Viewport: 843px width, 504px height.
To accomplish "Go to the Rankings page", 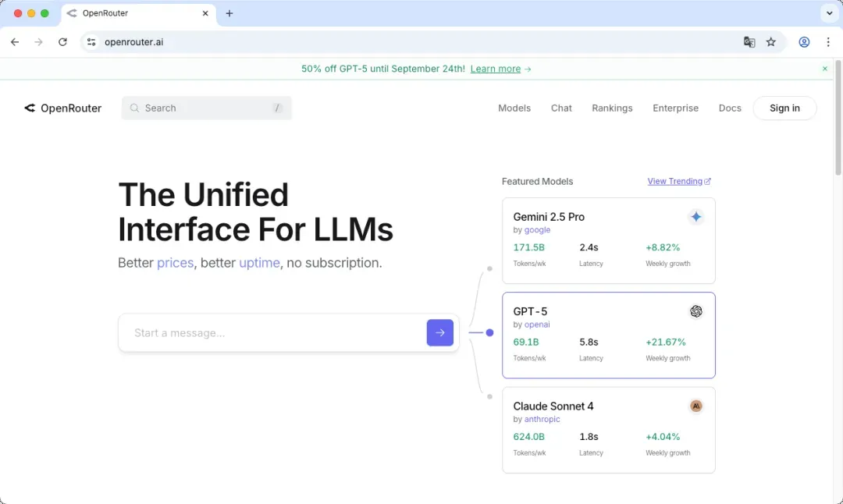I will tap(612, 108).
